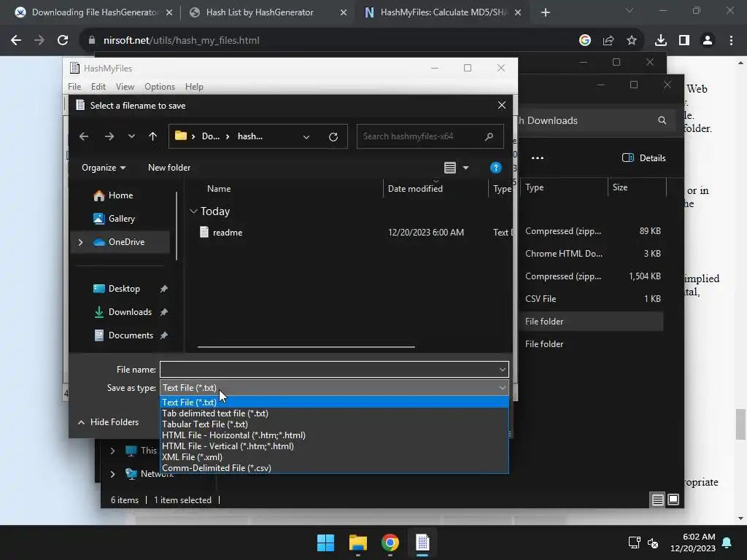
Task: Collapse the Today group
Action: point(193,211)
